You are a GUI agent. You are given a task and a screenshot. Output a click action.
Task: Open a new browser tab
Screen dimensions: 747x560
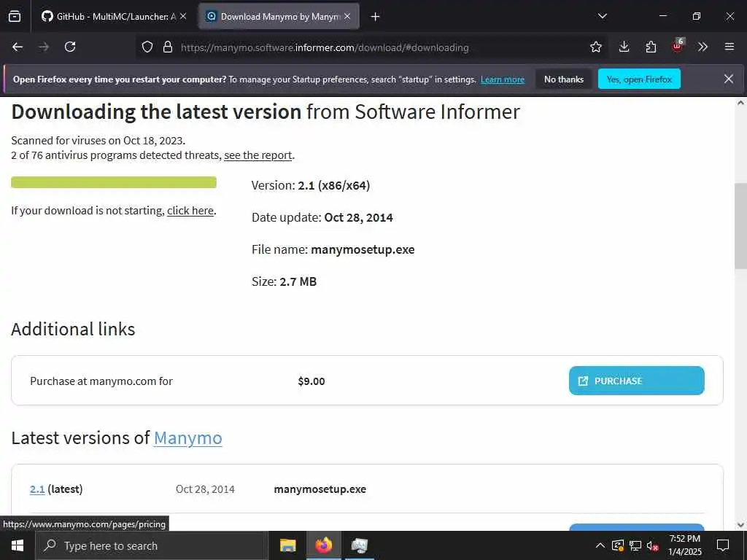(376, 17)
